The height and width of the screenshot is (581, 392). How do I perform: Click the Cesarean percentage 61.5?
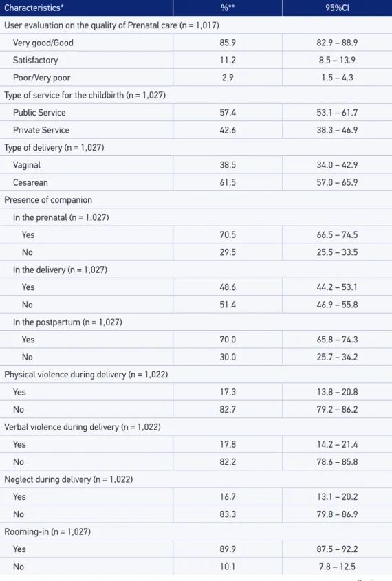pos(228,182)
